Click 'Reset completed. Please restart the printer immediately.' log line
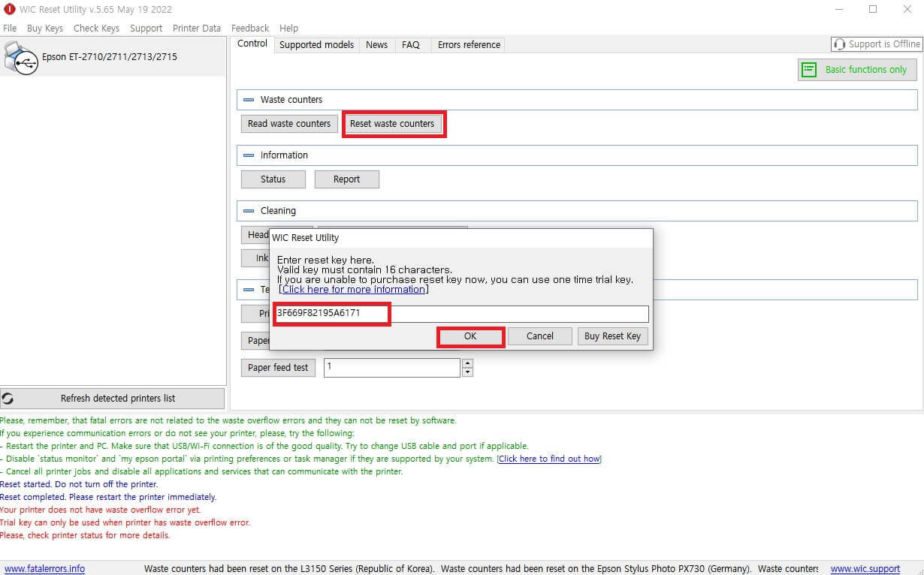The image size is (924, 575). (108, 497)
